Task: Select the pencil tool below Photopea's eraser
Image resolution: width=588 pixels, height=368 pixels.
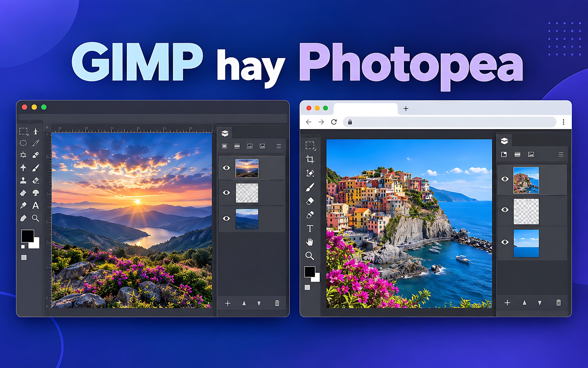Action: [x=310, y=215]
